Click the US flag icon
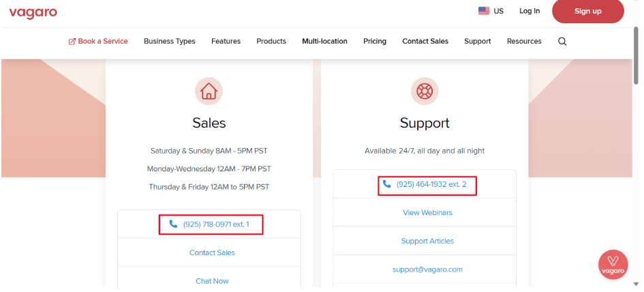Screen dimensions: 644x292 click(x=484, y=11)
